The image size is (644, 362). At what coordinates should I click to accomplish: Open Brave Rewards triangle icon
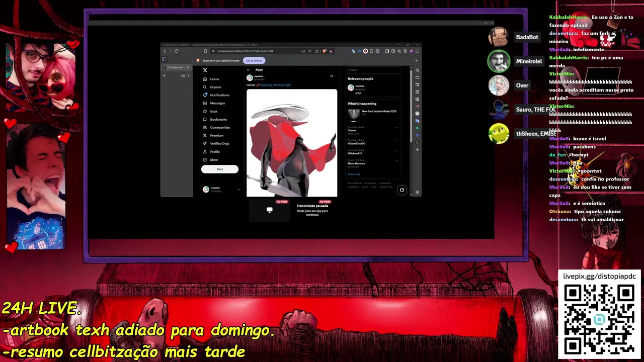[x=331, y=51]
